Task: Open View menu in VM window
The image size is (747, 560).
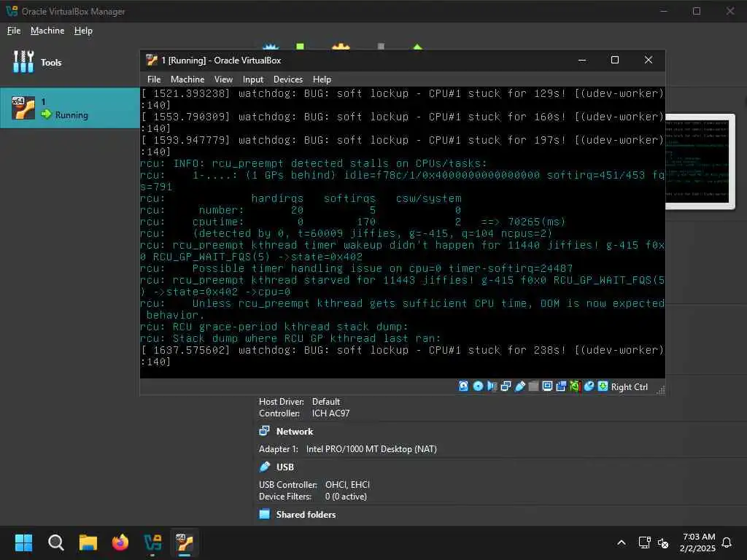Action: pyautogui.click(x=223, y=79)
